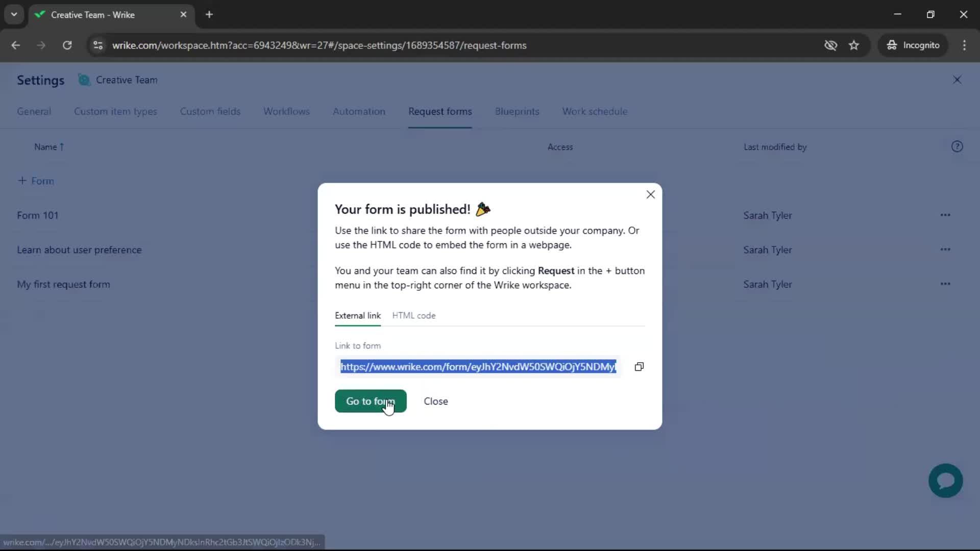Close the Creative Team - Wrike tab
Screen dimensions: 980x551
point(183,15)
